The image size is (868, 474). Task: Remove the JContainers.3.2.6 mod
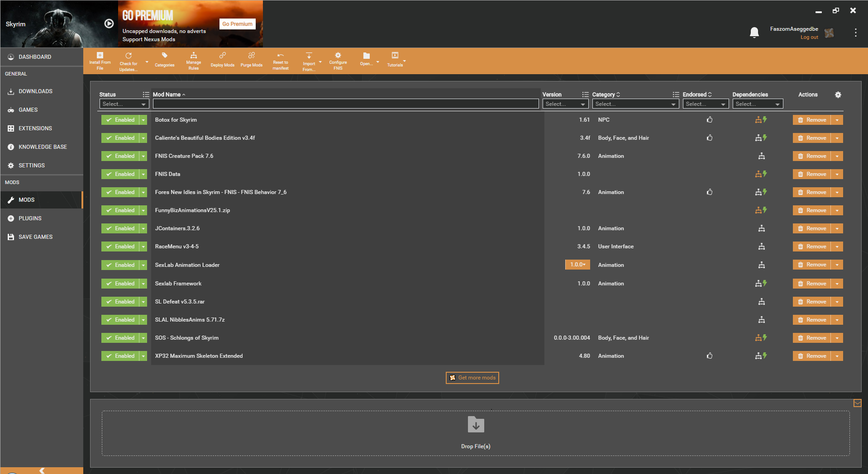pos(812,228)
